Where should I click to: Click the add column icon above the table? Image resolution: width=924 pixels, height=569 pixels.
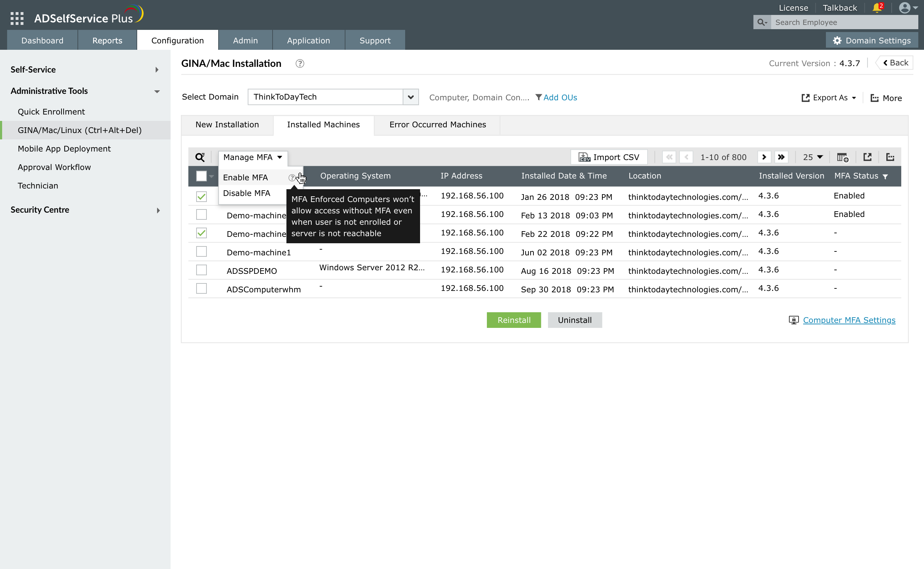tap(842, 157)
